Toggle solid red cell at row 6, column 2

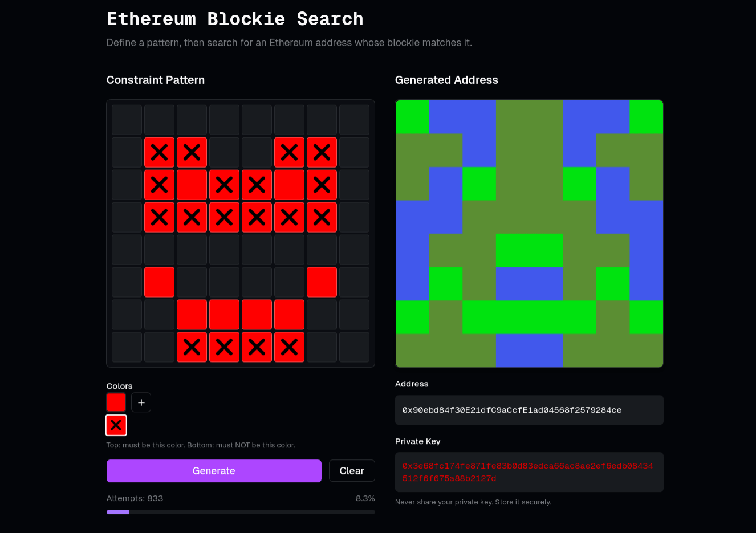tap(159, 282)
